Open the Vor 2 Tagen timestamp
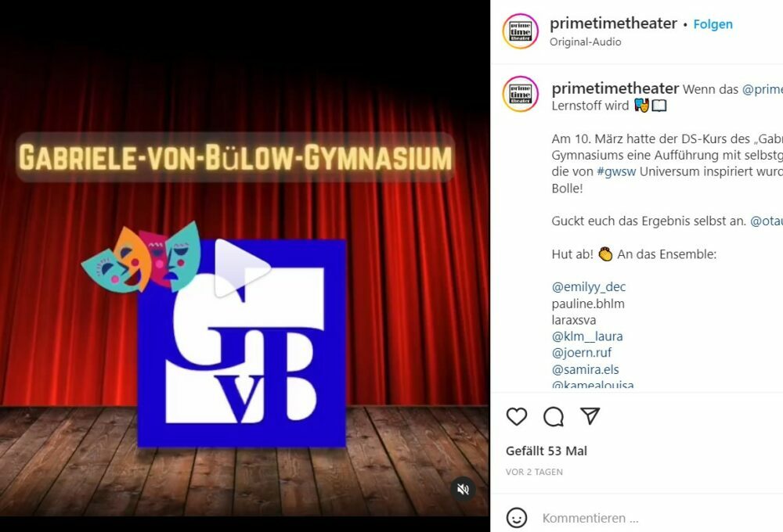The width and height of the screenshot is (783, 532). point(534,472)
